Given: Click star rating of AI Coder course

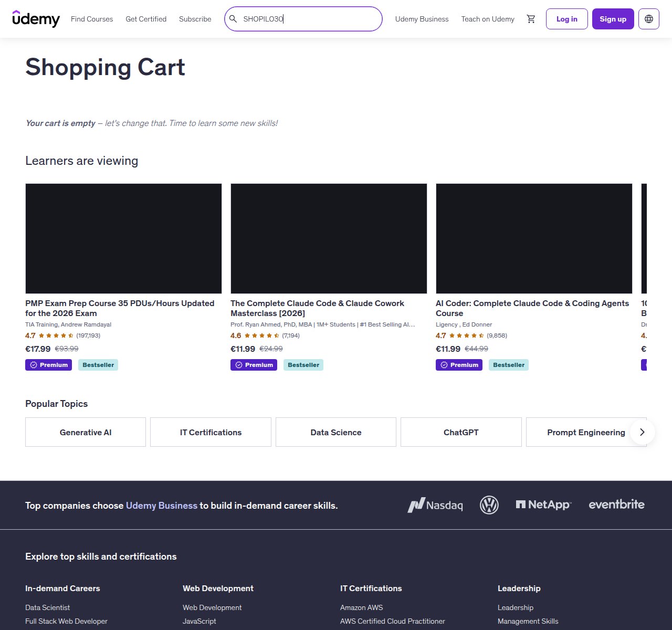Looking at the screenshot, I should (467, 335).
